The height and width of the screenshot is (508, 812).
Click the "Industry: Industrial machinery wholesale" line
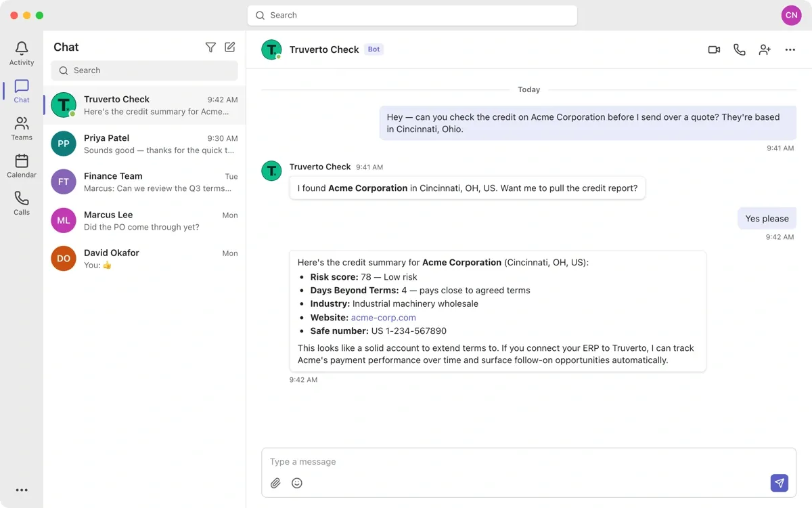[394, 304]
